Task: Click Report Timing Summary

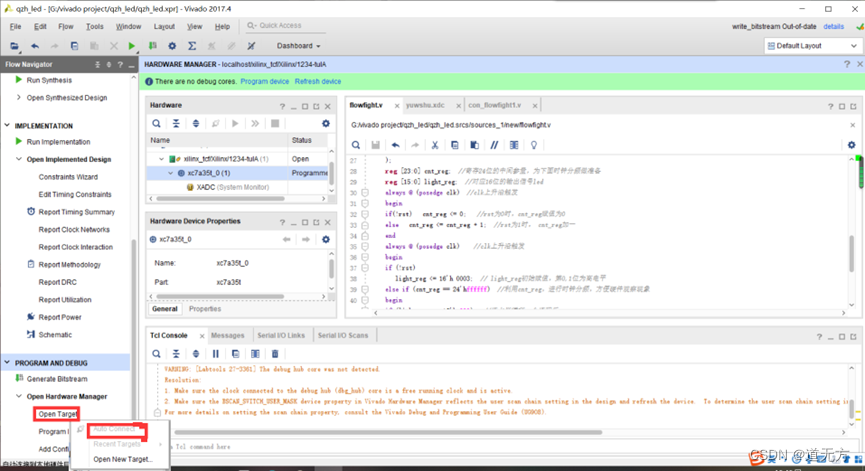Action: click(77, 212)
